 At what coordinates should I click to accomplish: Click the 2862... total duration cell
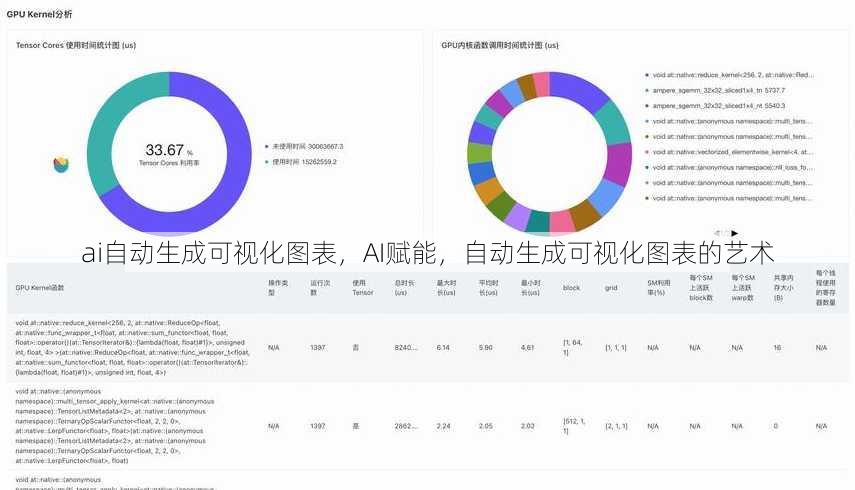(x=406, y=426)
